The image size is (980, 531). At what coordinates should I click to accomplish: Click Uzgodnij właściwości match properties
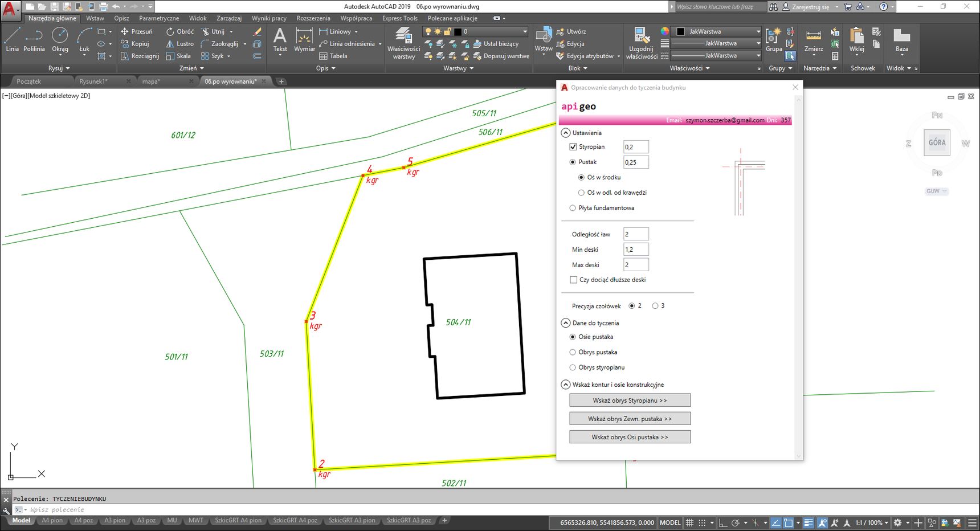(642, 43)
